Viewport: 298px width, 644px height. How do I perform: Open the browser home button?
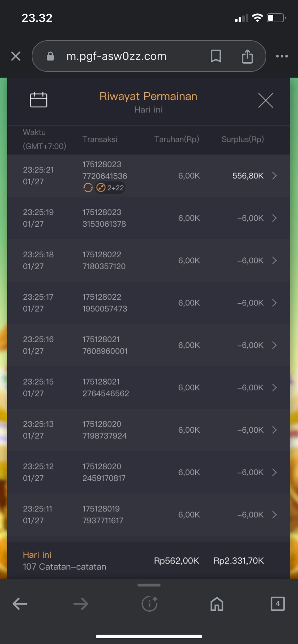pos(217,604)
